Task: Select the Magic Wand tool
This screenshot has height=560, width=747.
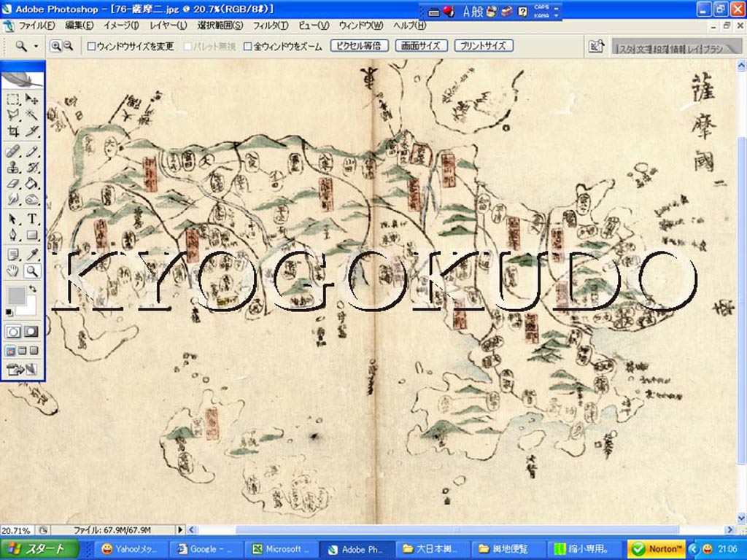Action: click(31, 114)
